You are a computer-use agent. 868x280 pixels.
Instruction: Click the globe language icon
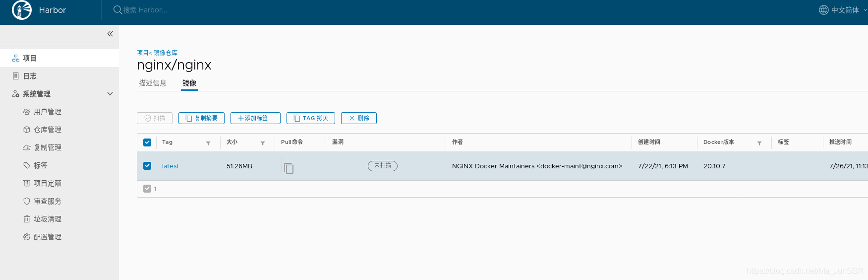[824, 10]
